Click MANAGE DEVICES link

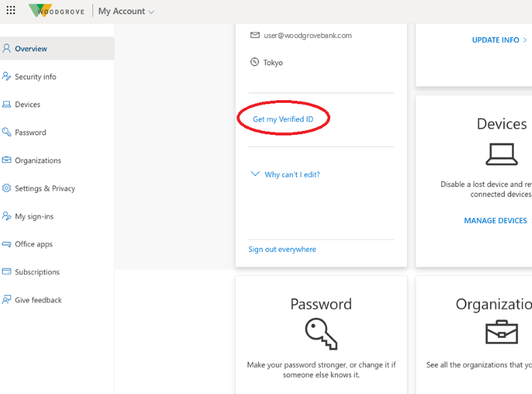click(495, 221)
